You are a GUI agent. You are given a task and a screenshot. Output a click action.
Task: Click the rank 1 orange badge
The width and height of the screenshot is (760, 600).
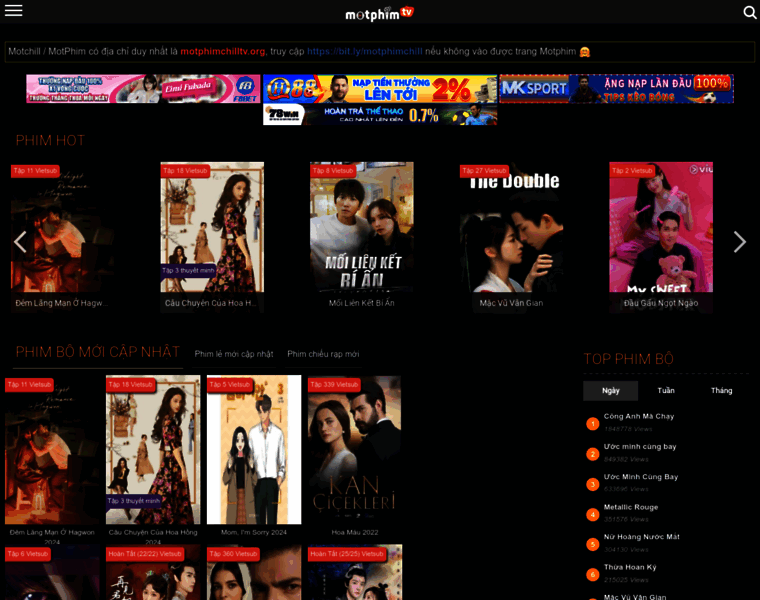tap(592, 424)
